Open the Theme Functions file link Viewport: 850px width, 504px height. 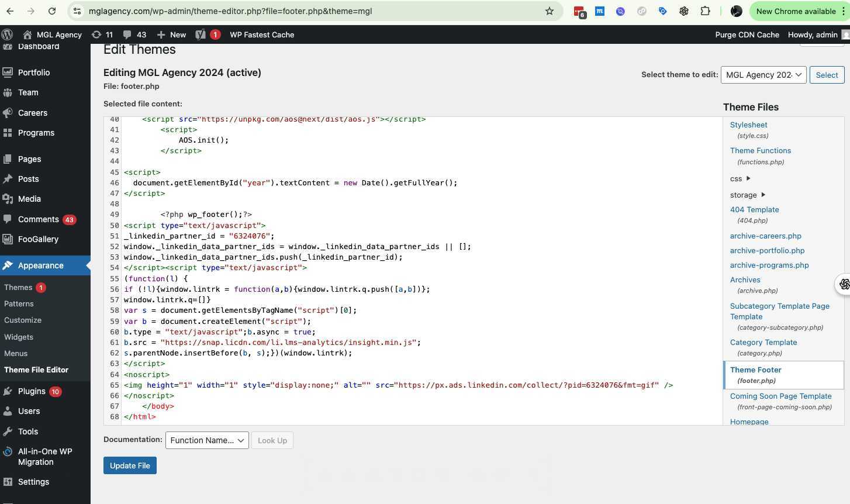point(760,151)
